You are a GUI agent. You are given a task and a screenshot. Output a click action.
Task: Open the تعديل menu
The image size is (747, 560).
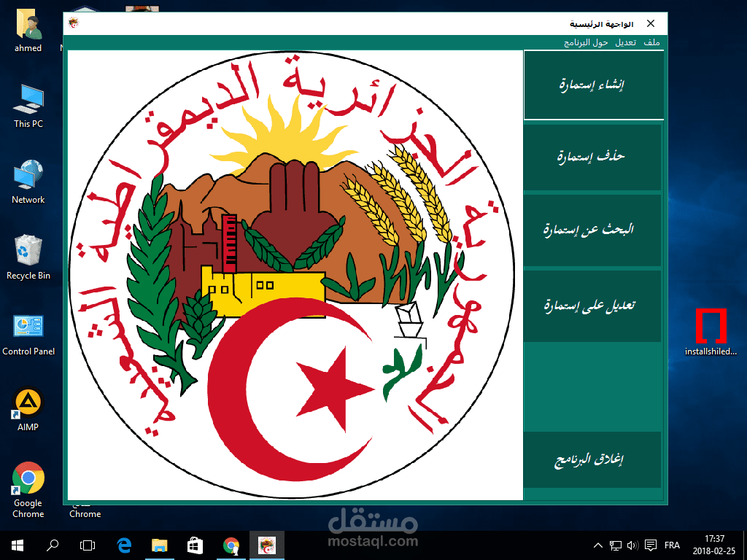625,42
